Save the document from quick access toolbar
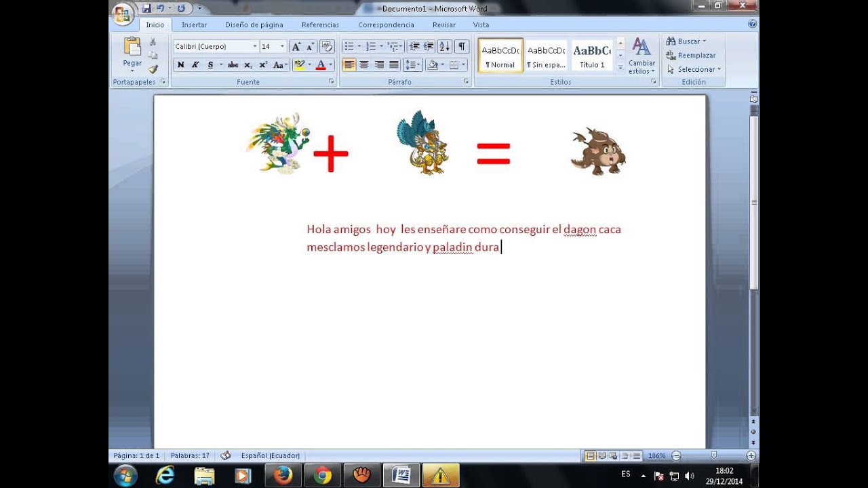The height and width of the screenshot is (488, 868). click(146, 8)
